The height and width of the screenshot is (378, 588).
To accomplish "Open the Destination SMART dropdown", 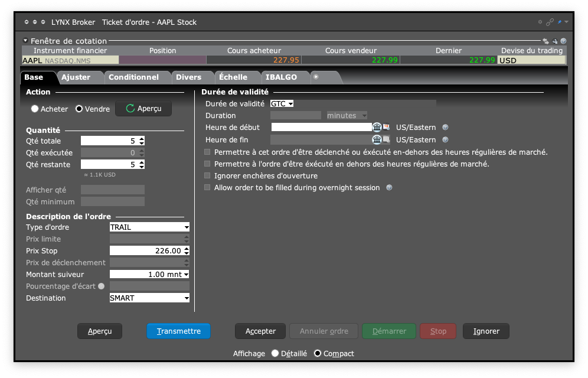I will (149, 298).
